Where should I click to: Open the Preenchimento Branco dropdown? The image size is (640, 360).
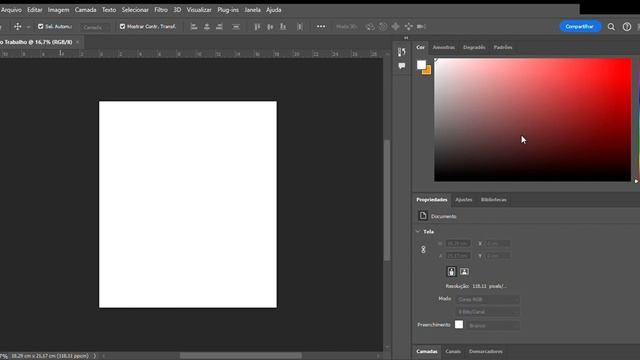click(x=493, y=325)
